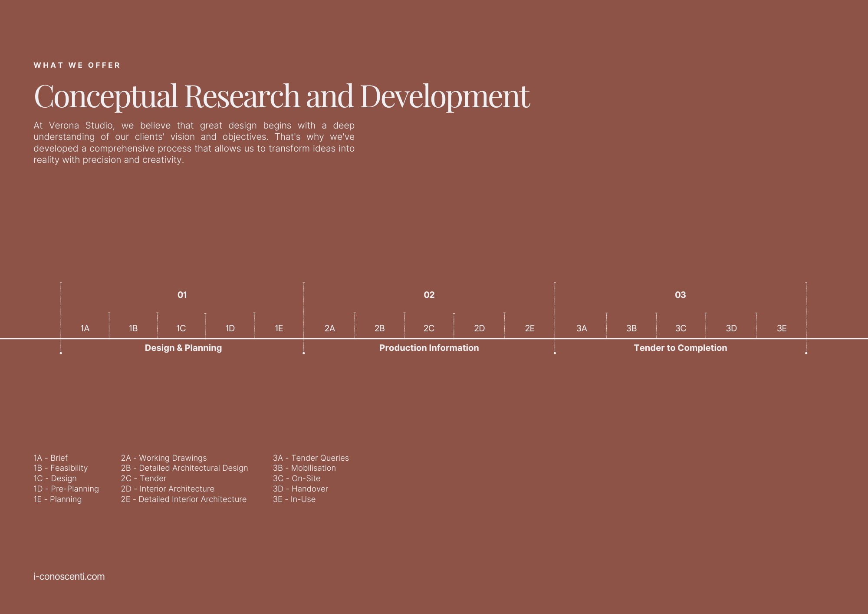
Task: Click the 3D - Handover legend entry
Action: pos(300,489)
